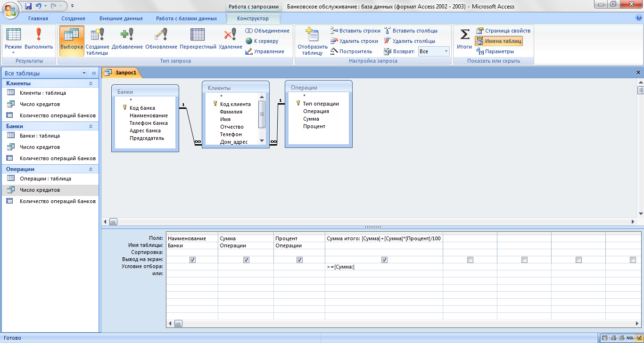Open Клиенты : таблица in navigation pane

50,93
